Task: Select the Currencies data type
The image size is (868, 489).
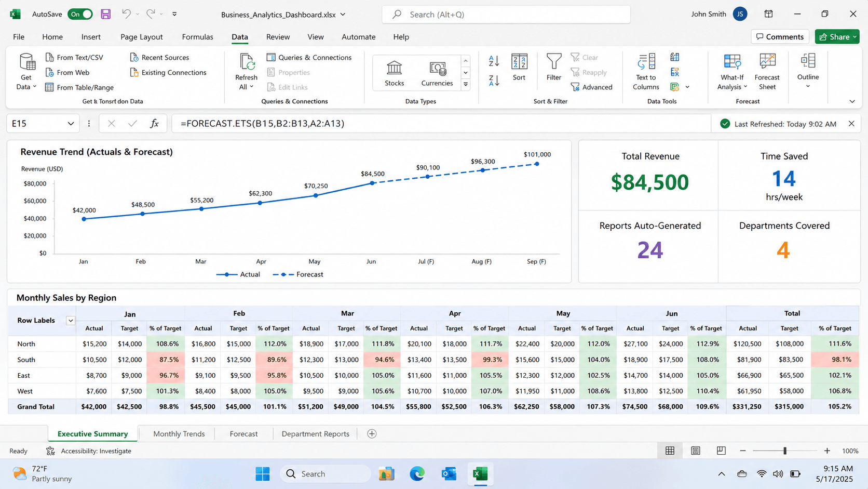Action: point(437,73)
